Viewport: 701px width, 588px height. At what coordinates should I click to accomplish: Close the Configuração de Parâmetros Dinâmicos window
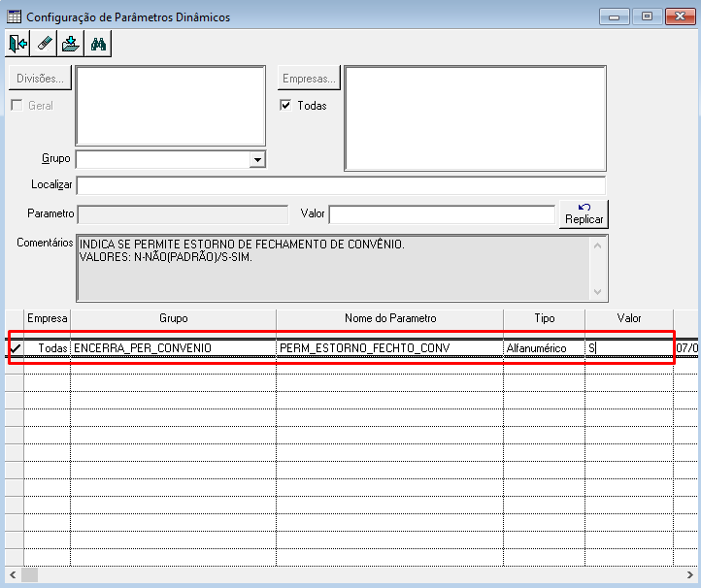(x=680, y=16)
